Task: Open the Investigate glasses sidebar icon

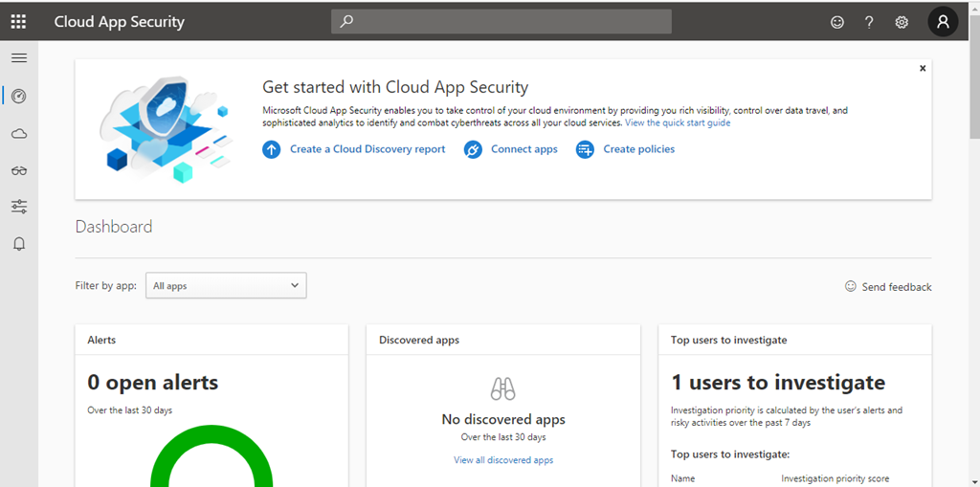Action: coord(18,170)
